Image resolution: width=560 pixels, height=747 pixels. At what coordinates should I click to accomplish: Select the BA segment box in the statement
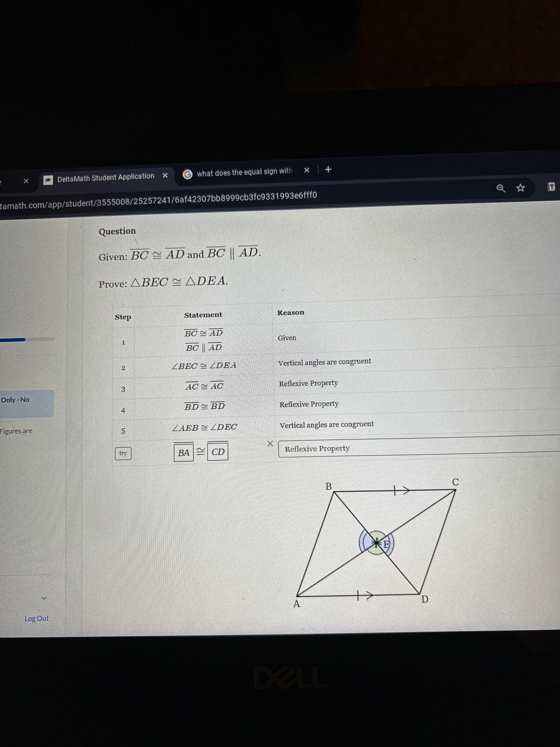tap(184, 453)
